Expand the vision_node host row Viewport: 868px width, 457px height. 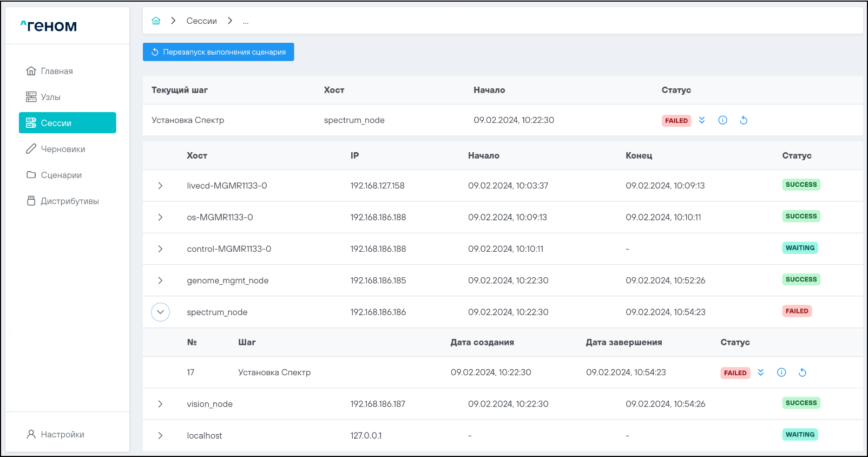coord(160,404)
